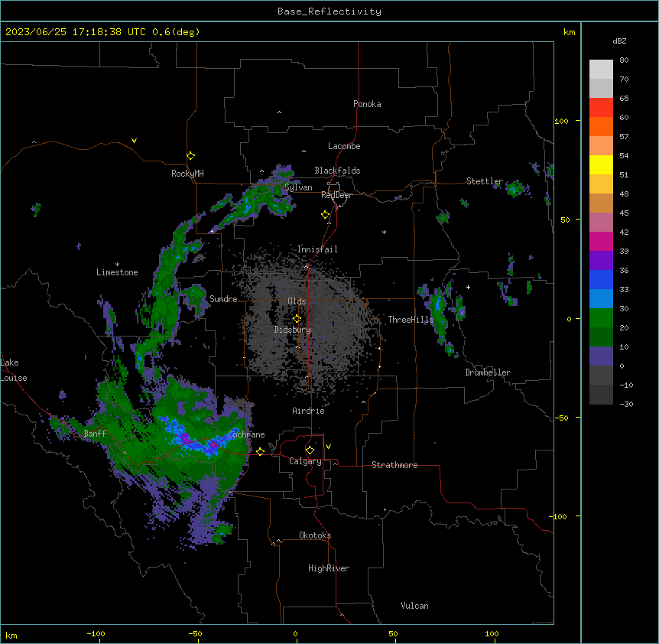Screen dimensions: 659x644
Task: Pick the red 65-60 dBZ legend swatch
Action: tap(601, 108)
